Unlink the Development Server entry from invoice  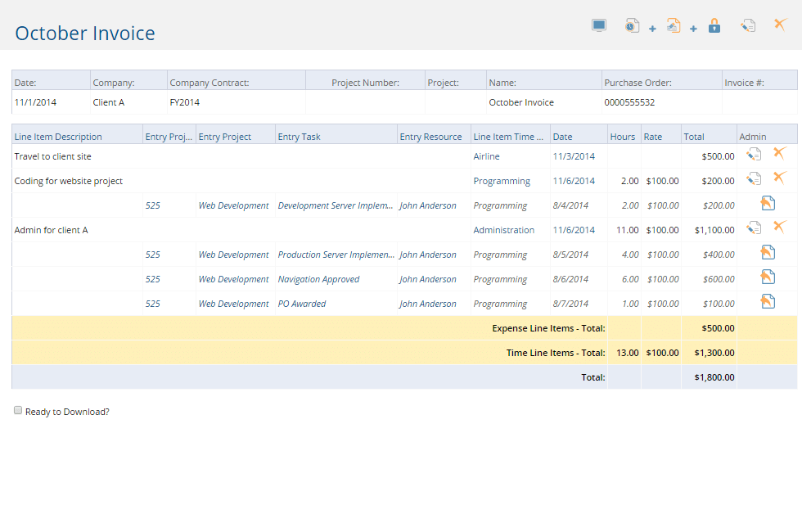tap(767, 201)
